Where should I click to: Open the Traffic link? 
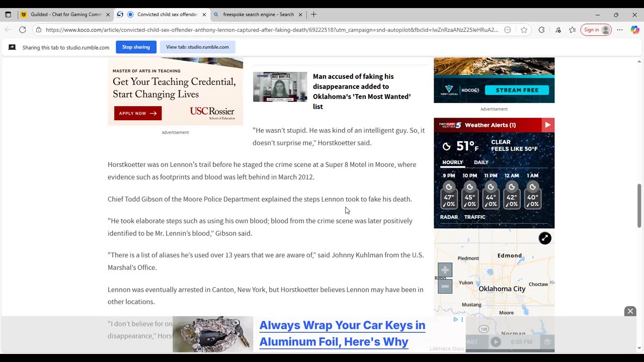click(475, 217)
